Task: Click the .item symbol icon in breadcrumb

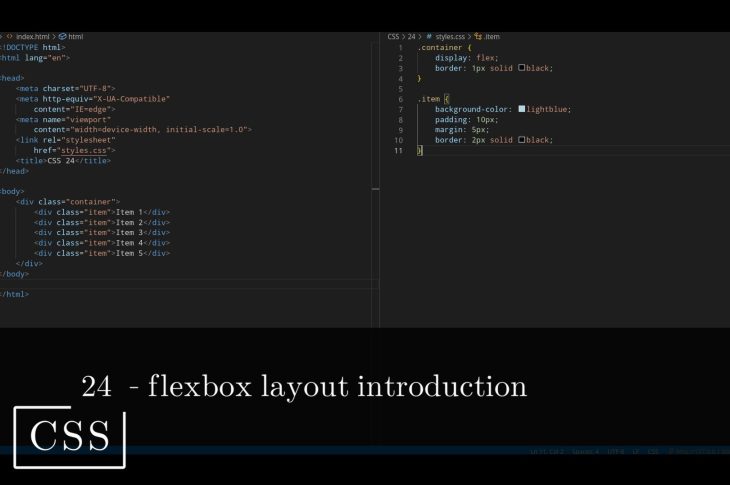Action: click(x=478, y=36)
